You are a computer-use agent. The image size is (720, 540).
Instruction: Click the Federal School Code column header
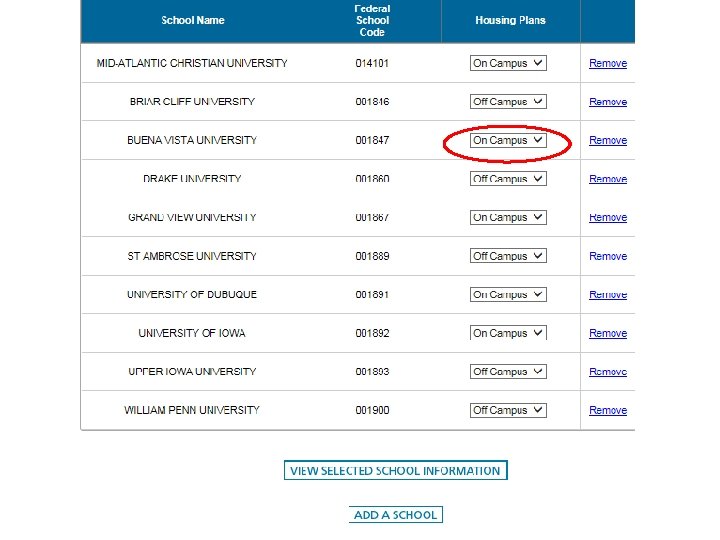[372, 20]
